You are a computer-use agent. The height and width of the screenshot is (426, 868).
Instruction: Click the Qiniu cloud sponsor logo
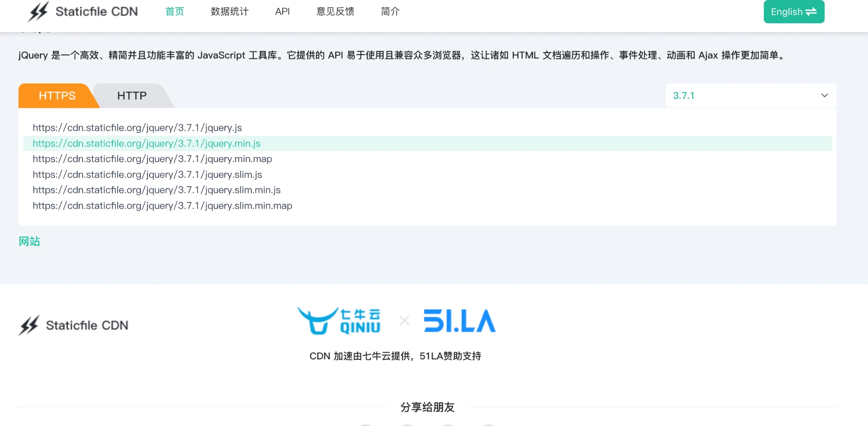click(x=339, y=321)
